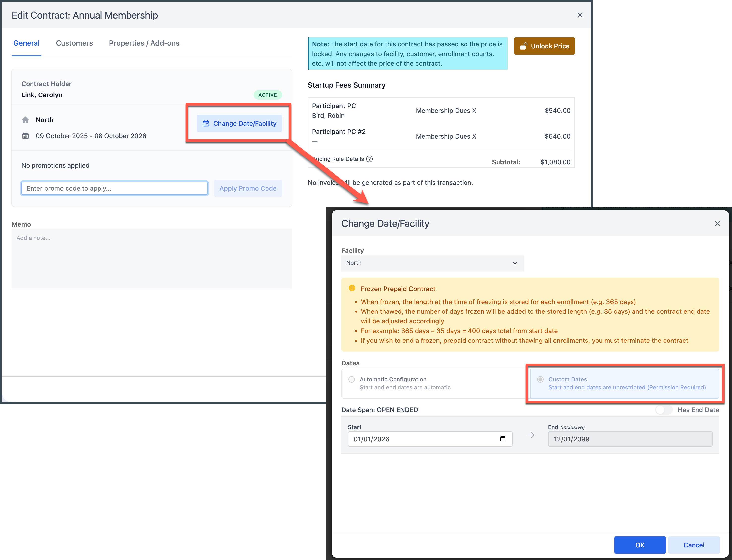Image resolution: width=732 pixels, height=560 pixels.
Task: Select the Custom Dates radio option
Action: [540, 379]
